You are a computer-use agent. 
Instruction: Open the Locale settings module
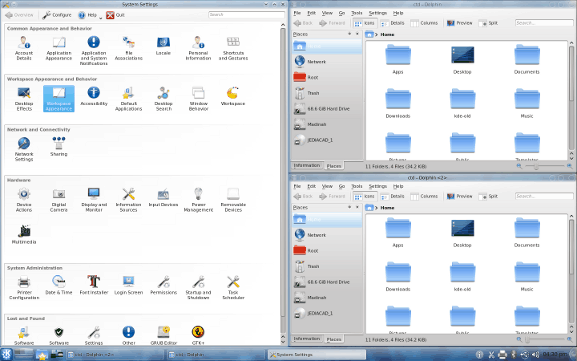click(163, 46)
